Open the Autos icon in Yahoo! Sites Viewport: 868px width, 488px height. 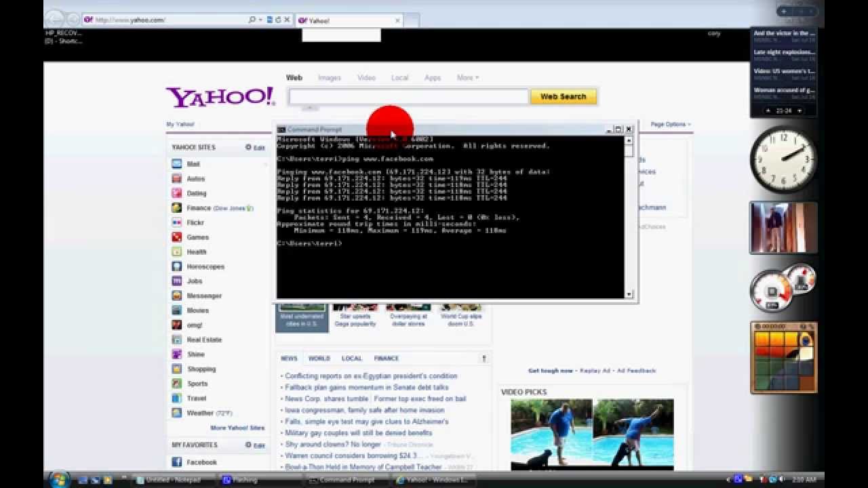[176, 179]
